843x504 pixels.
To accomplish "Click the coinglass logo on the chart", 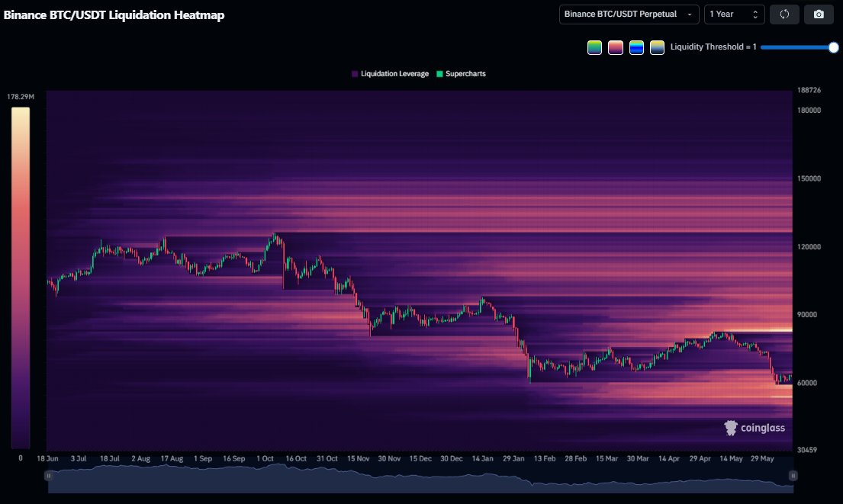I will coord(755,428).
